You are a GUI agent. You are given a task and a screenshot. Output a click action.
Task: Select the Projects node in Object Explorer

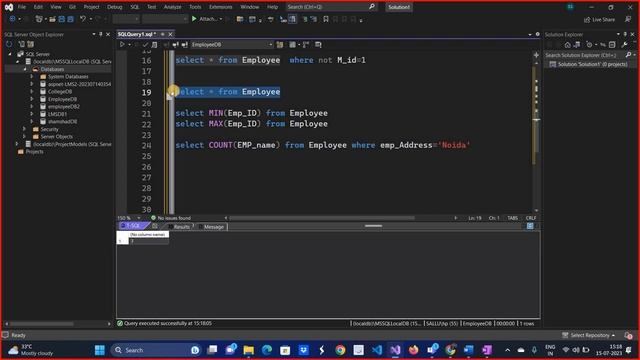(34, 151)
